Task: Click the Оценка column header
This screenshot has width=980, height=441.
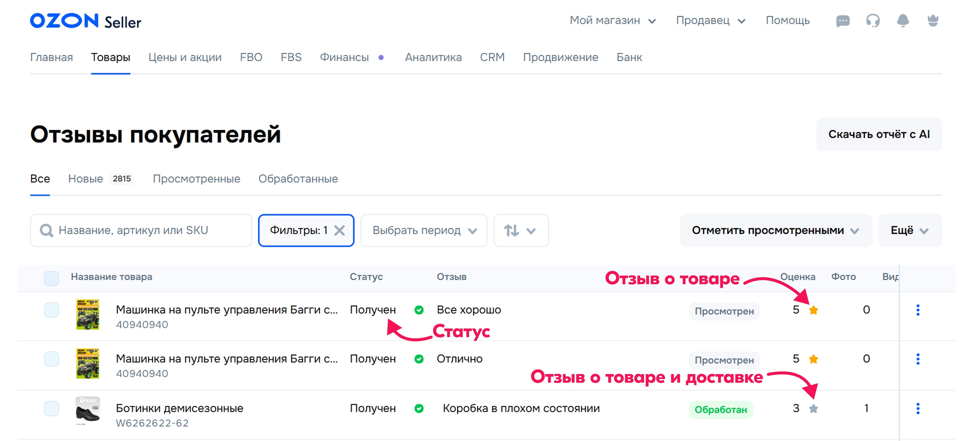Action: click(x=797, y=277)
